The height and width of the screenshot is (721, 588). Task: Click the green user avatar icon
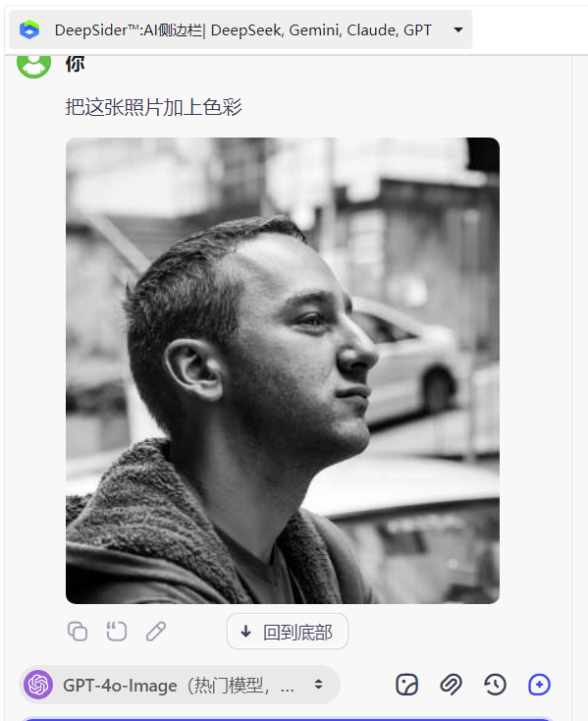tap(33, 65)
